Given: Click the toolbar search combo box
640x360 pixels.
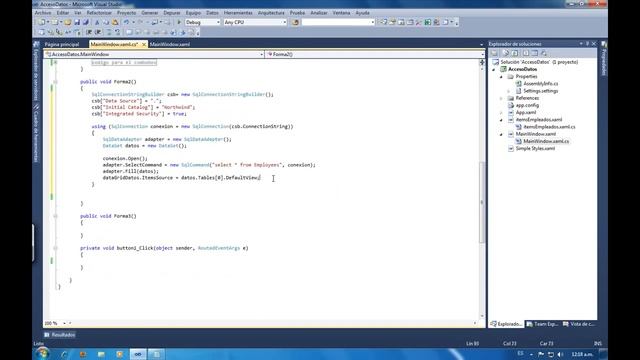Looking at the screenshot, I should [x=338, y=22].
